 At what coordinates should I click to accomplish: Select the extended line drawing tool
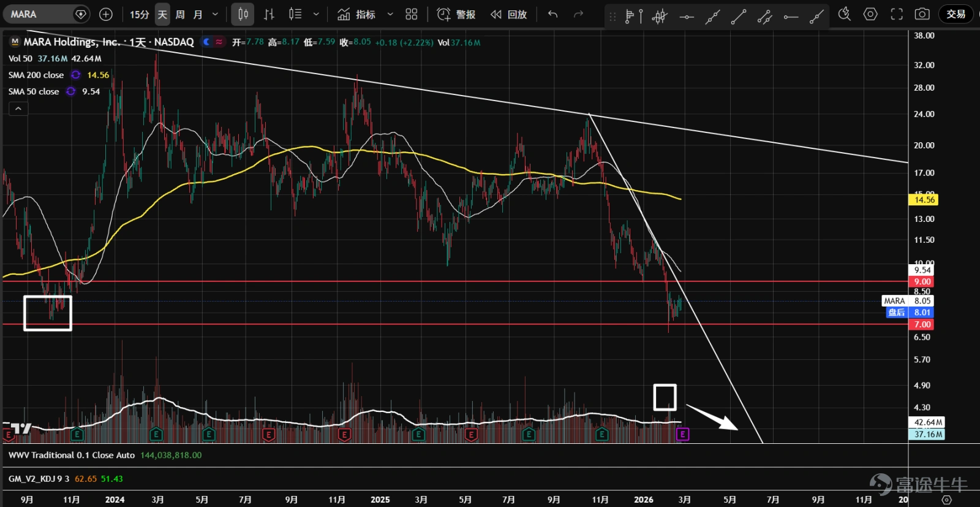(x=712, y=17)
